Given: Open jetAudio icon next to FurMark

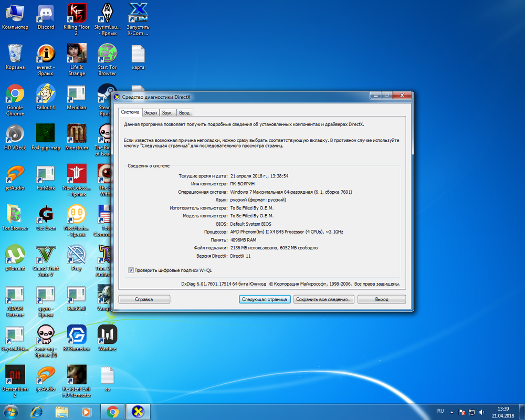Looking at the screenshot, I should [x=15, y=177].
